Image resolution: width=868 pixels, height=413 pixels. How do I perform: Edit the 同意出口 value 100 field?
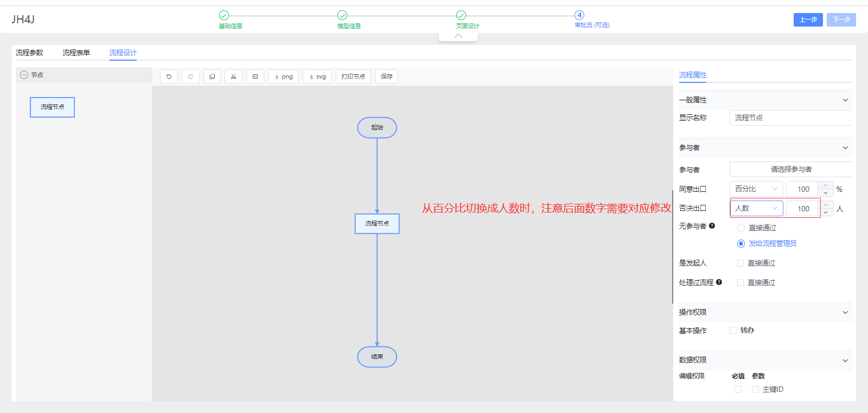[x=803, y=189]
